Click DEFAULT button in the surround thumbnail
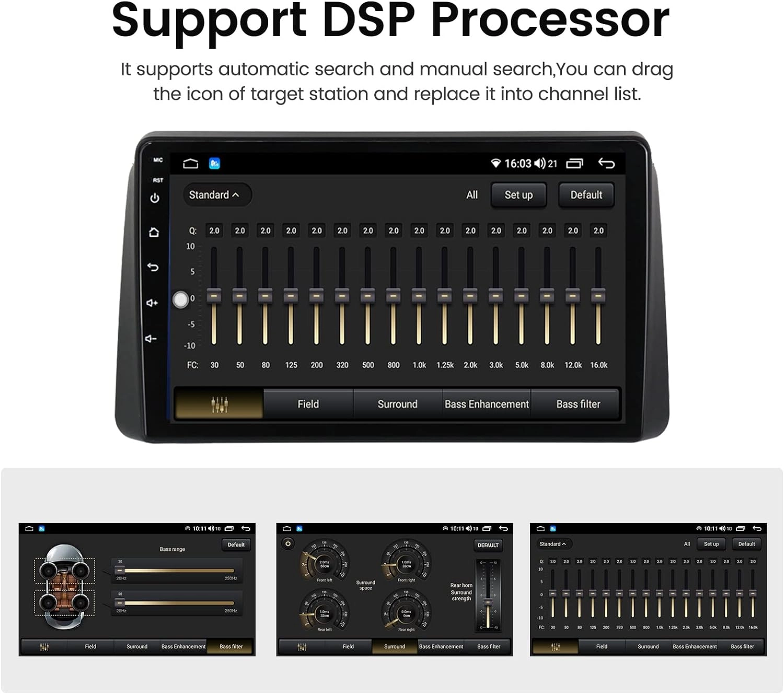784x694 pixels. coord(488,545)
